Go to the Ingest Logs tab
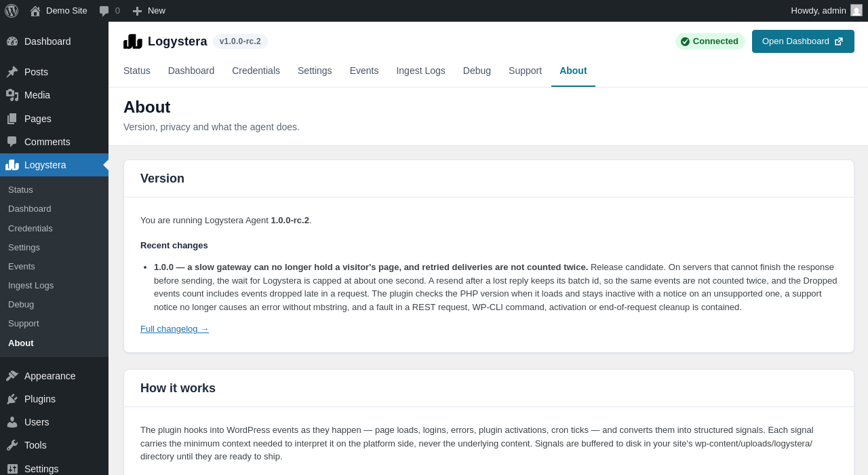 pos(420,71)
